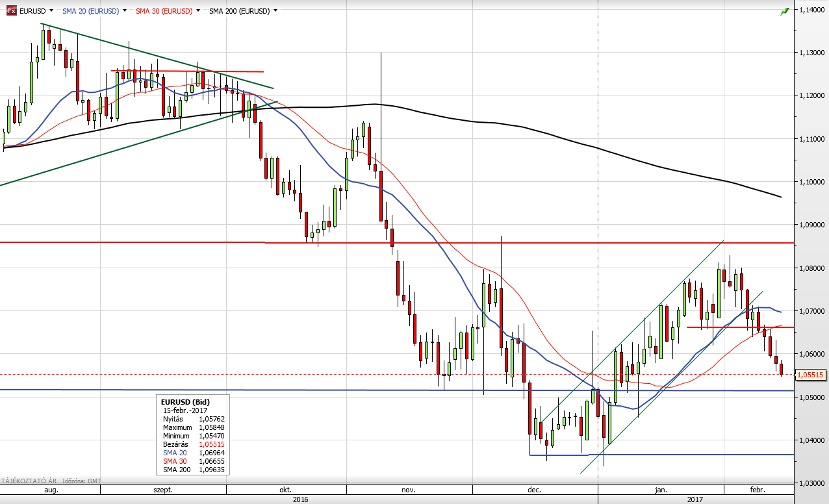Click the 'nov.' month on time axis
The height and width of the screenshot is (504, 829).
coord(409,490)
